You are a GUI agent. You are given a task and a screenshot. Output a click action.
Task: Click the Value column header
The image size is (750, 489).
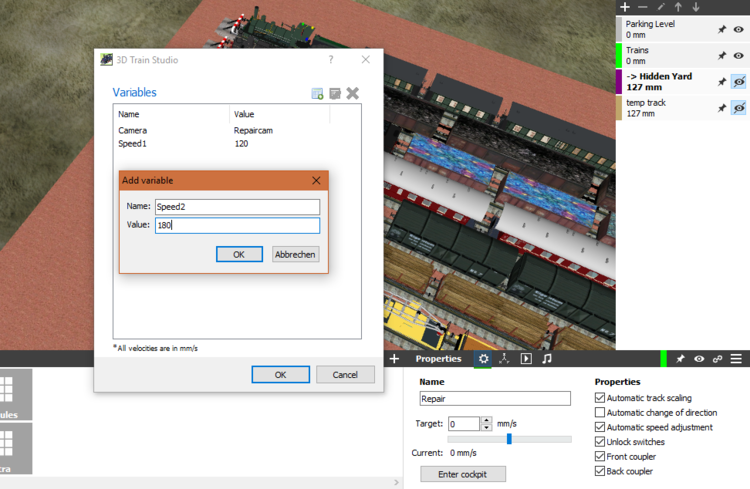279,114
